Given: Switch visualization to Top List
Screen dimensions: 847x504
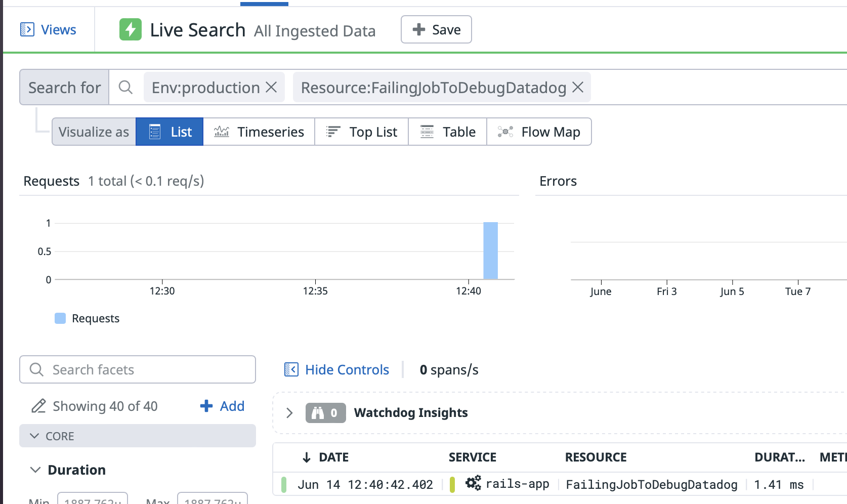Looking at the screenshot, I should point(361,132).
